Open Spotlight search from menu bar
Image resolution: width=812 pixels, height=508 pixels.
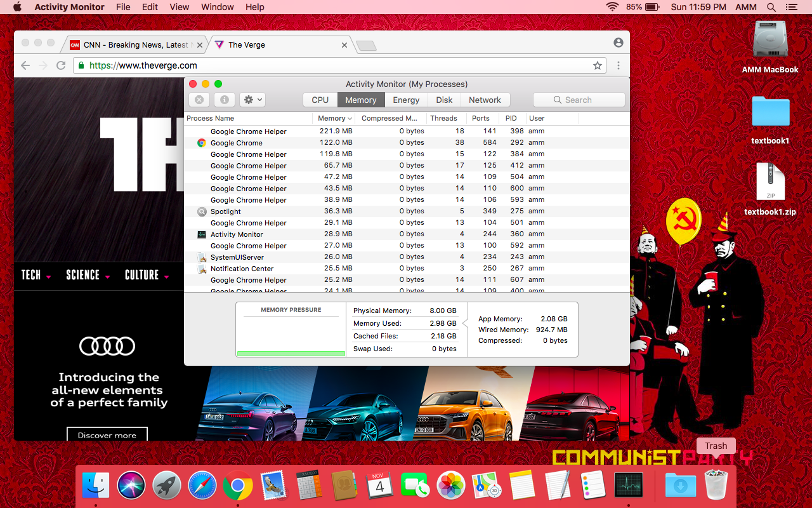click(x=771, y=7)
